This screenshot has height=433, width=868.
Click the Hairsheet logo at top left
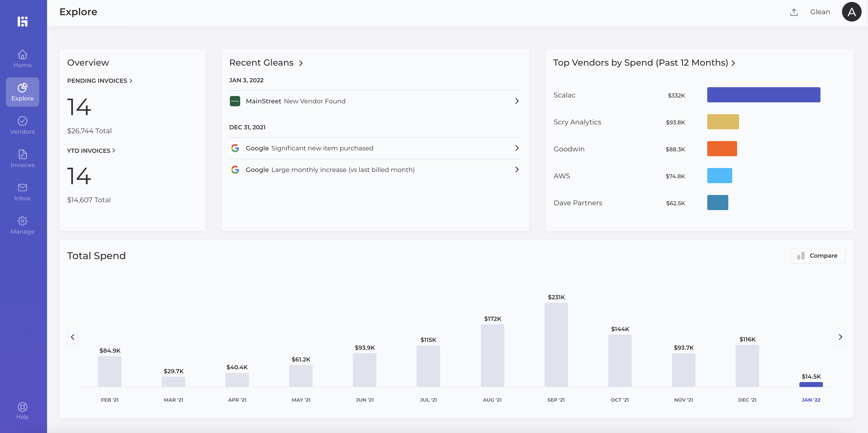[x=22, y=21]
